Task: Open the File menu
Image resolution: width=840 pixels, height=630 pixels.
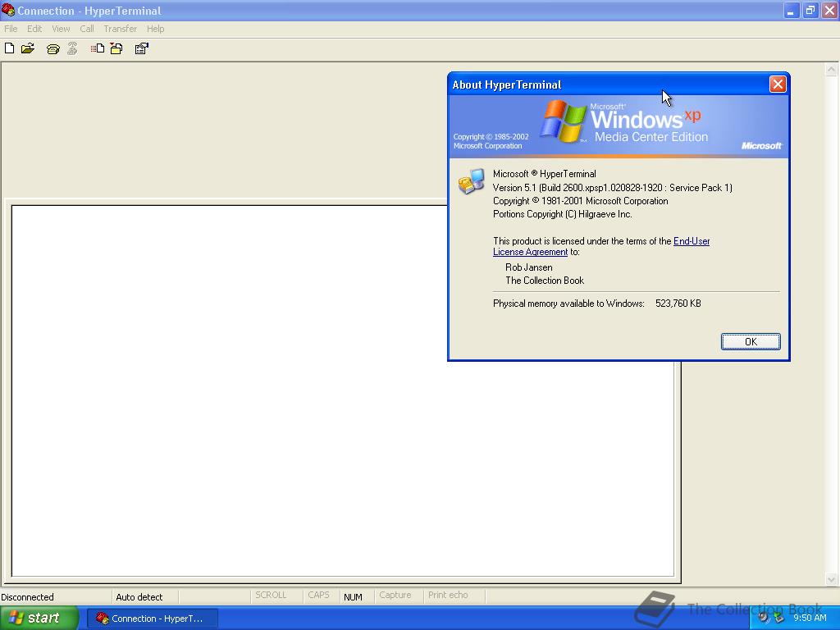Action: pyautogui.click(x=11, y=29)
